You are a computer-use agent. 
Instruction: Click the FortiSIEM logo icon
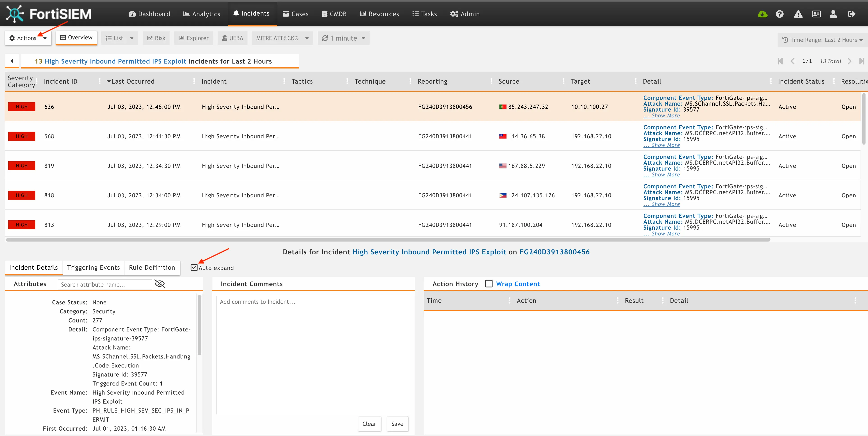tap(15, 14)
